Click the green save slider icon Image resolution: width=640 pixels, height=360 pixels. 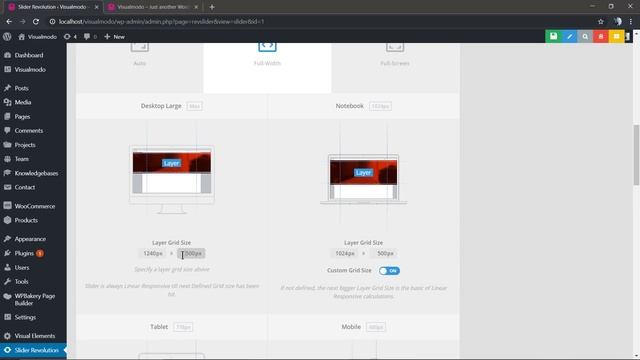[x=553, y=36]
